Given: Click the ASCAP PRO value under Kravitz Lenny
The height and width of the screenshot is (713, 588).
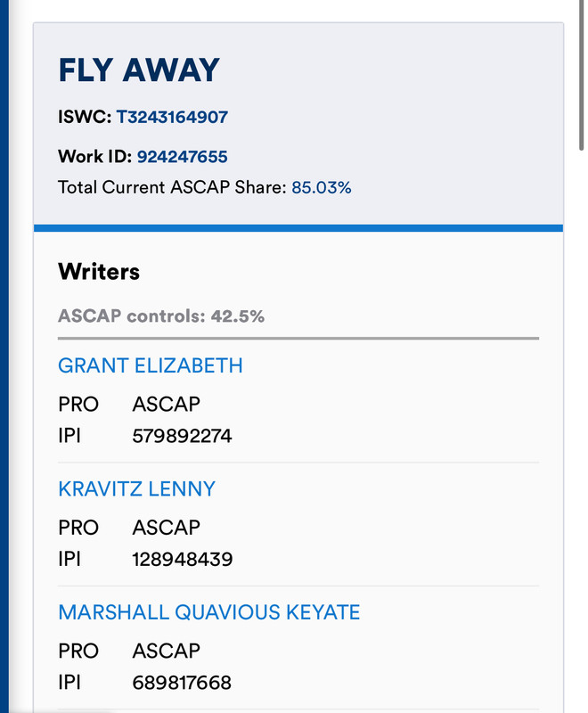Looking at the screenshot, I should pyautogui.click(x=167, y=528).
